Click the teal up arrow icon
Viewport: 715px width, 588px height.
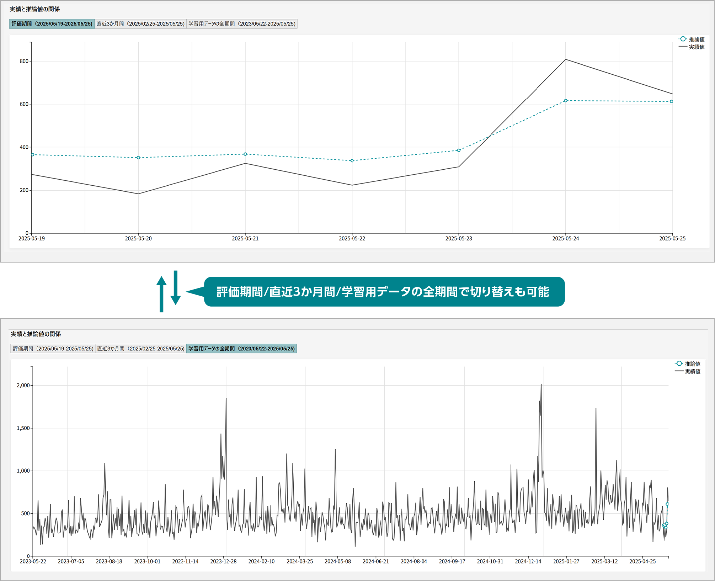point(161,293)
